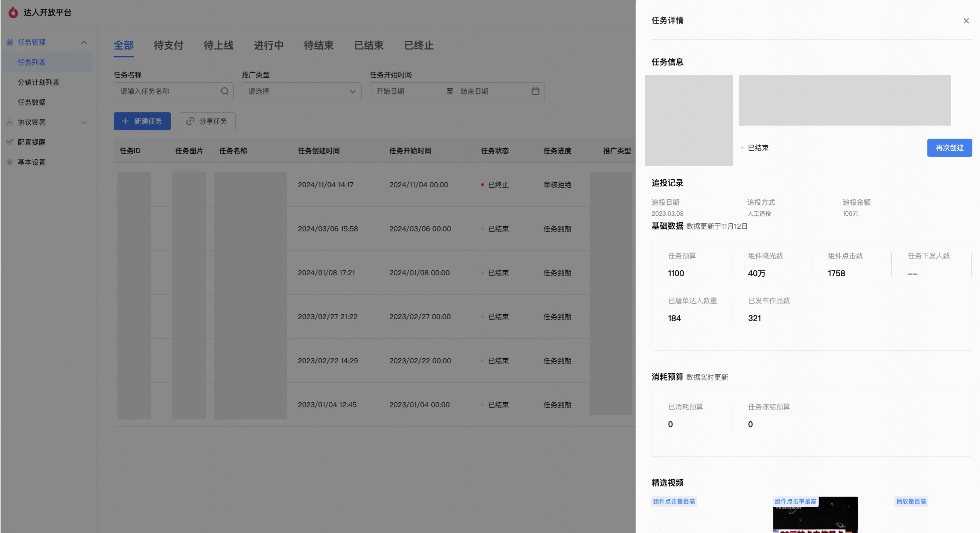This screenshot has height=533, width=980.
Task: Switch to the 进行中 tab
Action: click(x=269, y=45)
